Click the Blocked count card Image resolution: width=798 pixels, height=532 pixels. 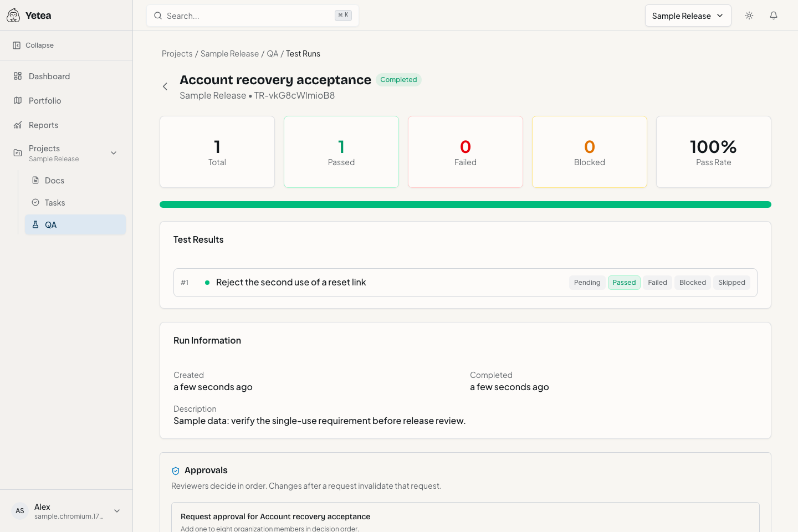[590, 152]
